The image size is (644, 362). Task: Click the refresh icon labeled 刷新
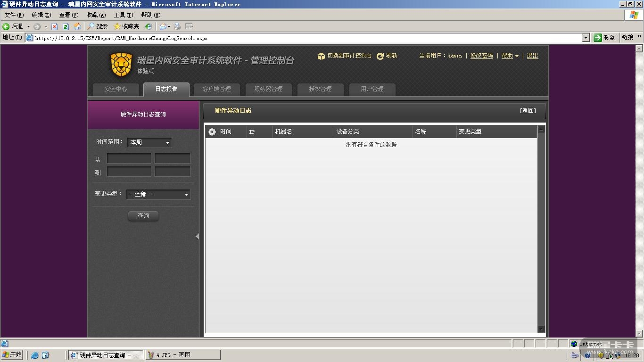(x=380, y=56)
